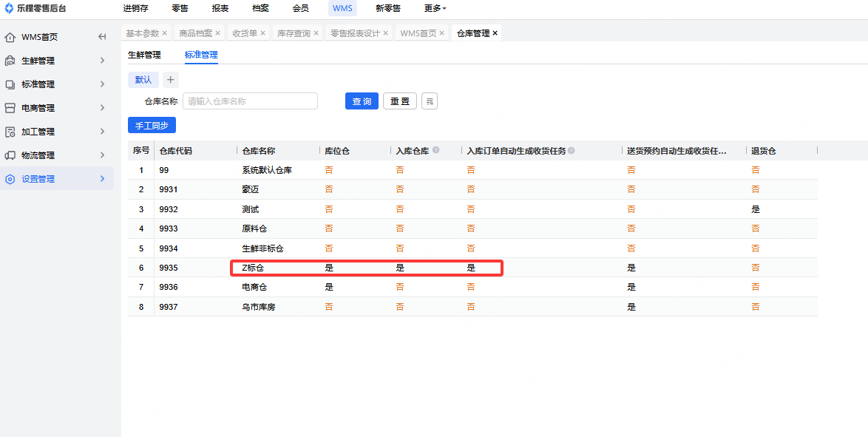Screen dimensions: 868x437
Task: Expand the 加工管理 chevron in the sidebar
Action: (x=102, y=132)
